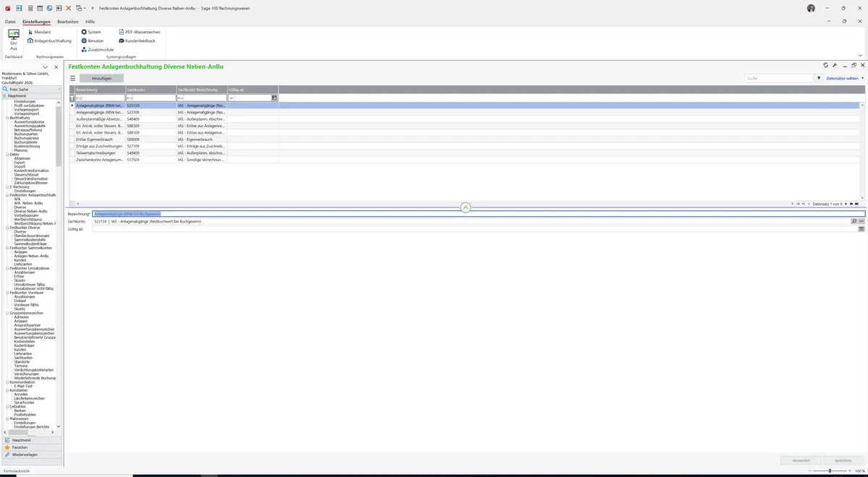Image resolution: width=868 pixels, height=477 pixels.
Task: Select the Erträge aus Zuschreibungen row
Action: [465, 147]
